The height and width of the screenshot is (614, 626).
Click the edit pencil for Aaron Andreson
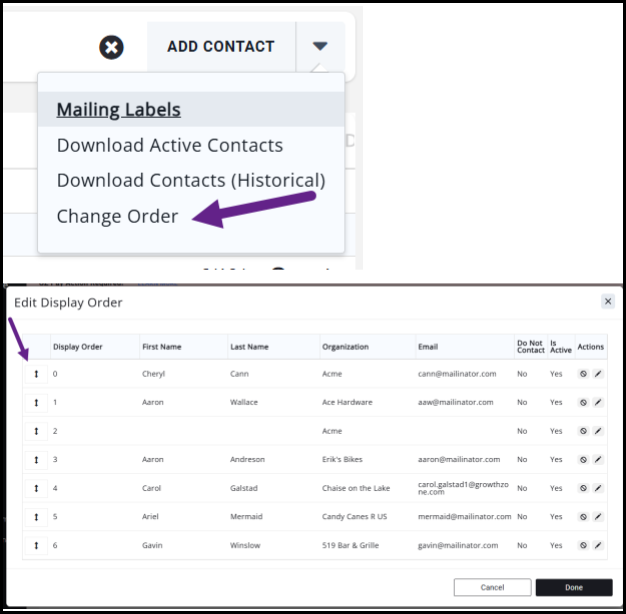pos(598,460)
